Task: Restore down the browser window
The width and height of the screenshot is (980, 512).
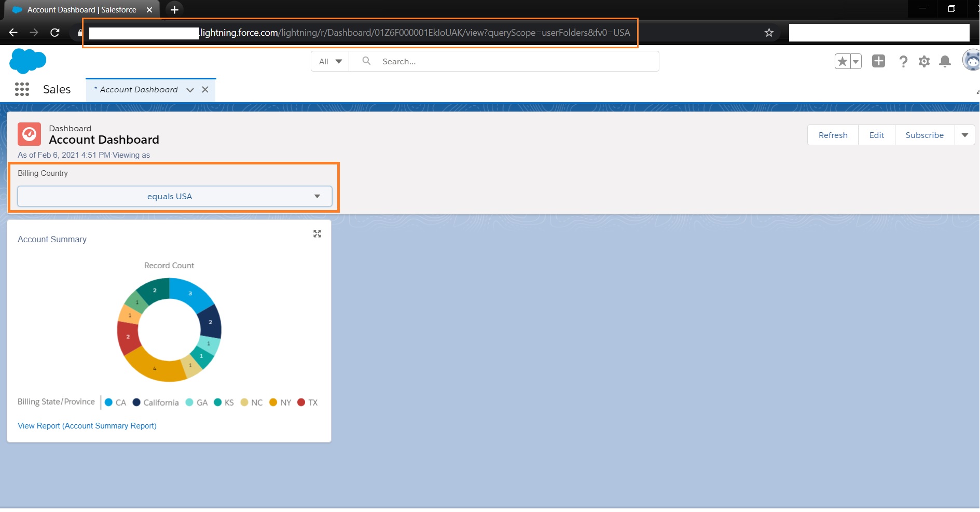Action: click(x=951, y=8)
